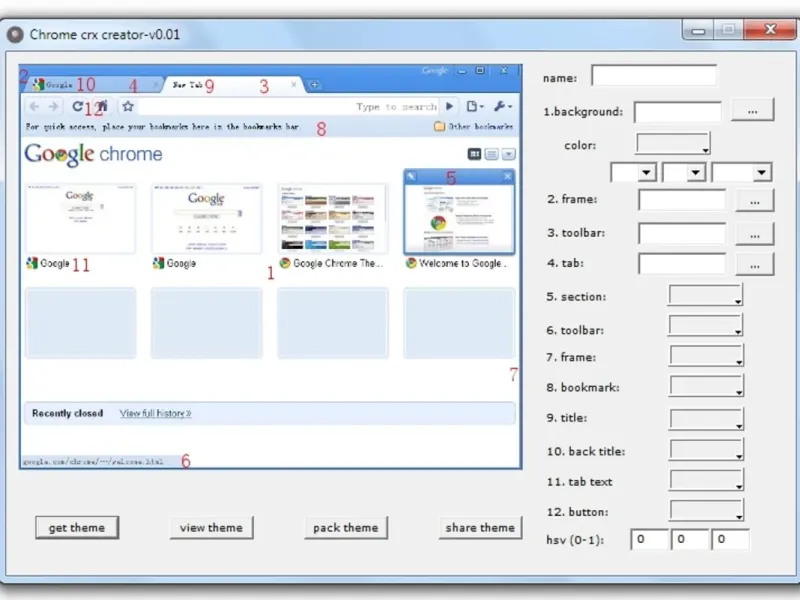Click the get theme button

click(x=77, y=528)
